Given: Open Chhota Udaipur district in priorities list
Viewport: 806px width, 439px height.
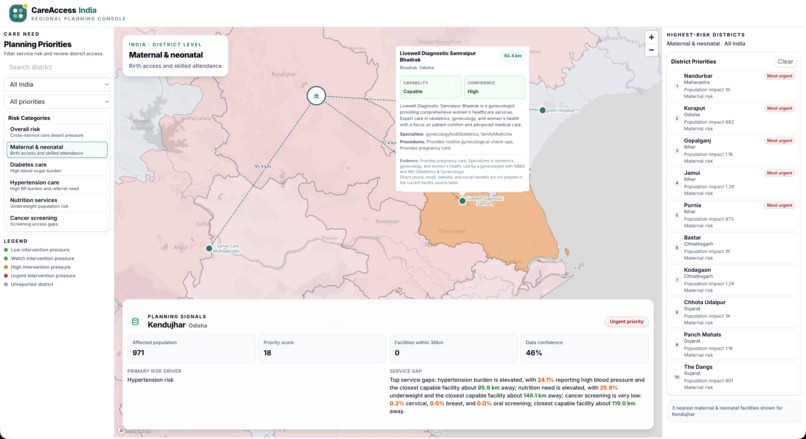Looking at the screenshot, I should click(734, 313).
